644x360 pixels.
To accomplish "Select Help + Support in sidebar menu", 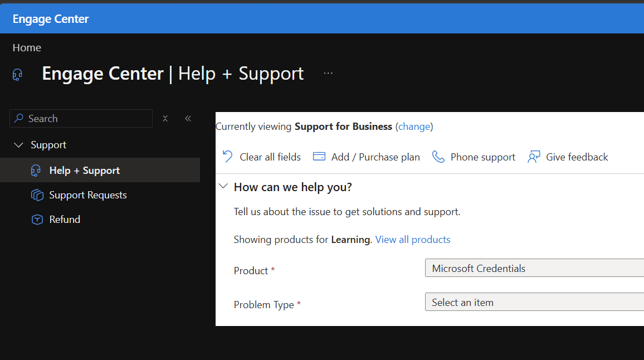I will (100, 170).
